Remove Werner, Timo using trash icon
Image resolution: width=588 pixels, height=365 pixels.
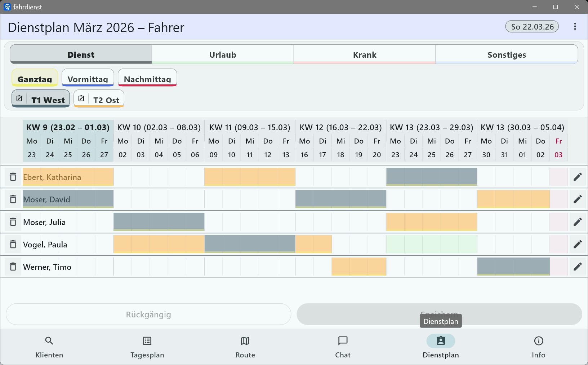(13, 267)
